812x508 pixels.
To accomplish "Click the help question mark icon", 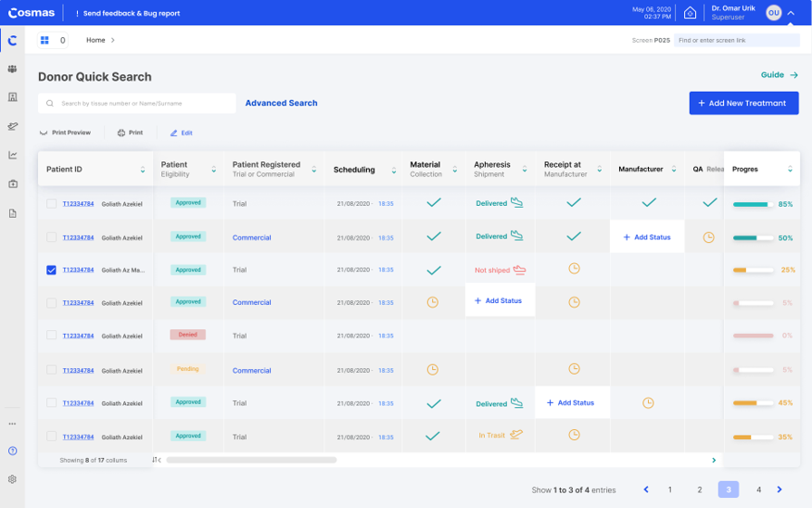I will (x=12, y=451).
